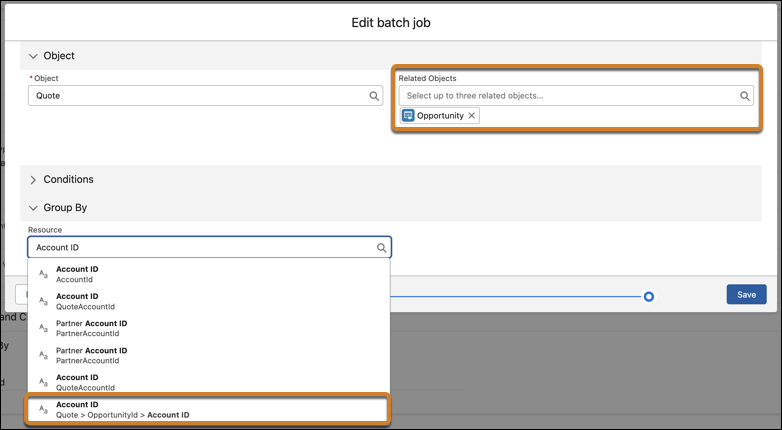Viewport: 782px width, 430px height.
Task: Collapse the Group By section chevron
Action: pyautogui.click(x=33, y=208)
